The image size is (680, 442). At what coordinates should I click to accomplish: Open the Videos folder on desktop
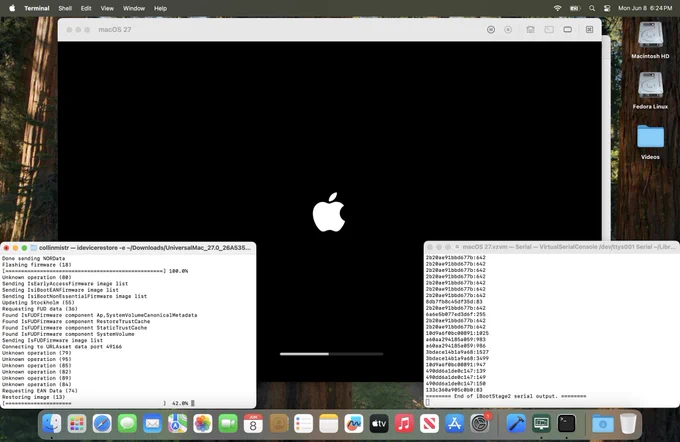(x=650, y=141)
